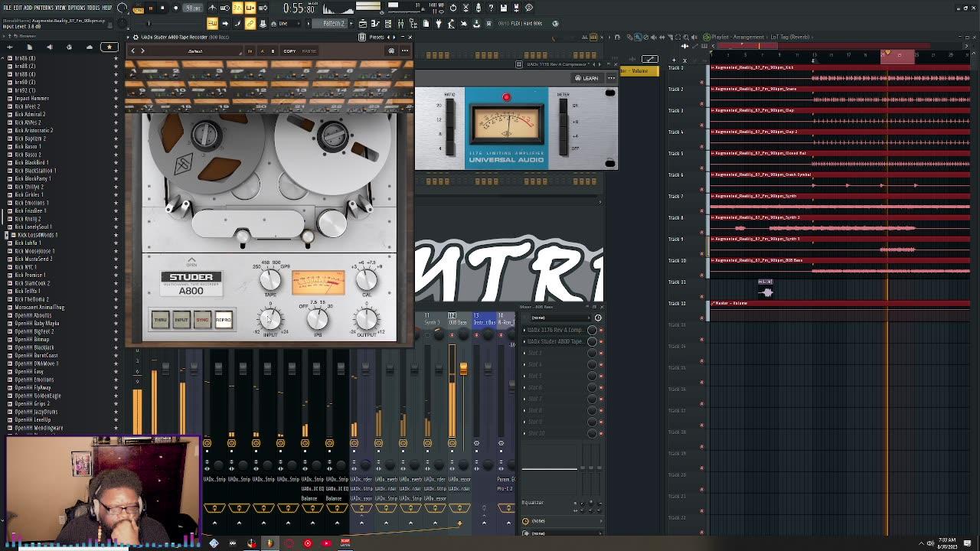Open the VIEW menu
This screenshot has width=980, height=551.
tap(60, 8)
